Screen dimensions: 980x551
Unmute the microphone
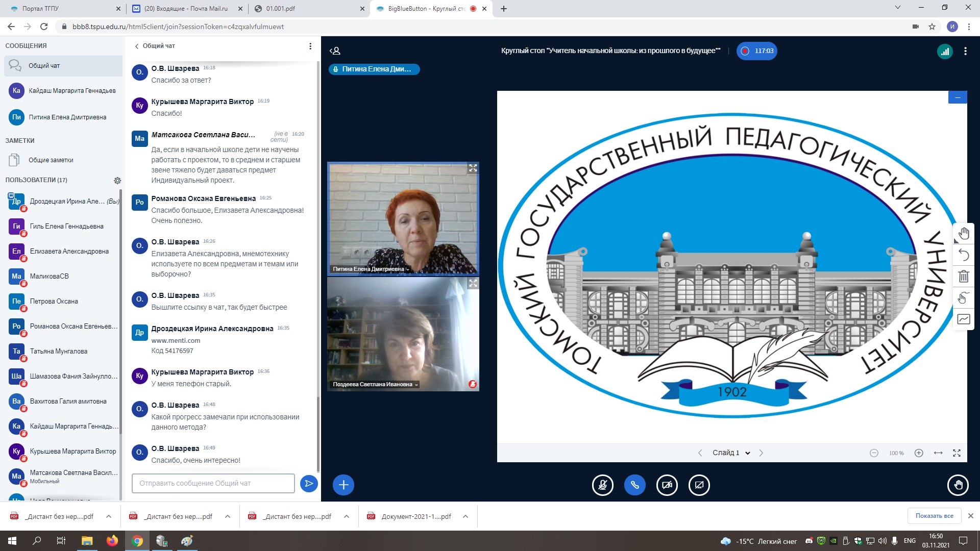point(603,485)
